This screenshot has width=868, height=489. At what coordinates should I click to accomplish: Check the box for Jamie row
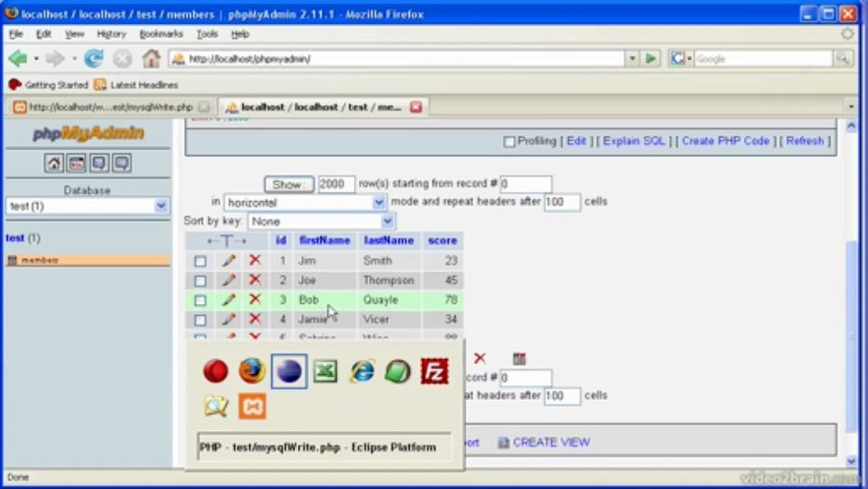200,320
